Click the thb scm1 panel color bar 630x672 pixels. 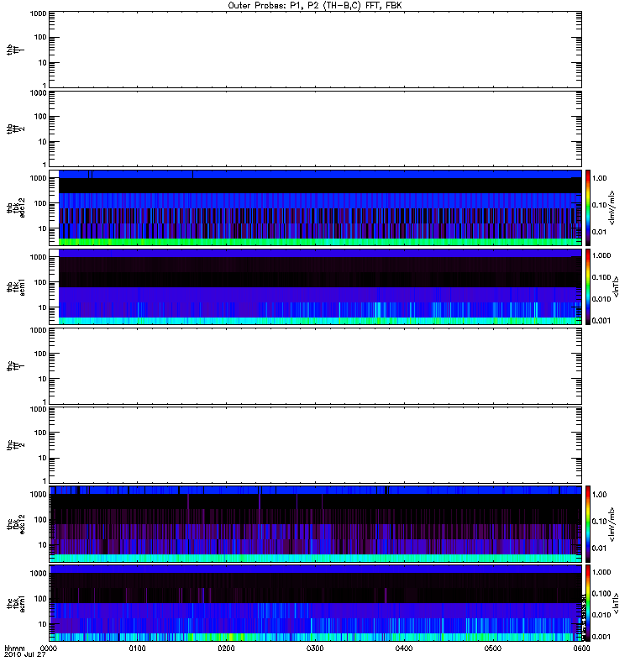tap(588, 286)
